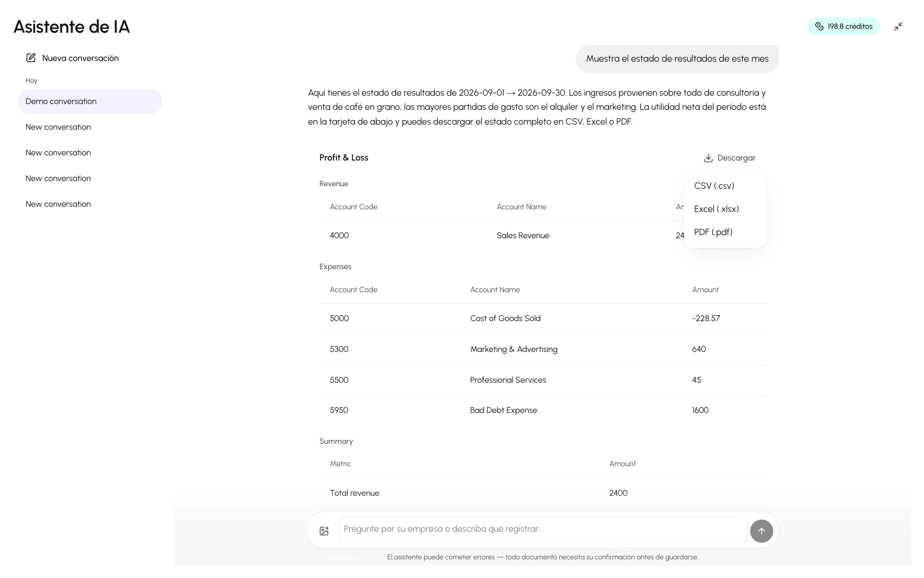Send message with the arrow-up button
The height and width of the screenshot is (578, 924).
pyautogui.click(x=761, y=530)
